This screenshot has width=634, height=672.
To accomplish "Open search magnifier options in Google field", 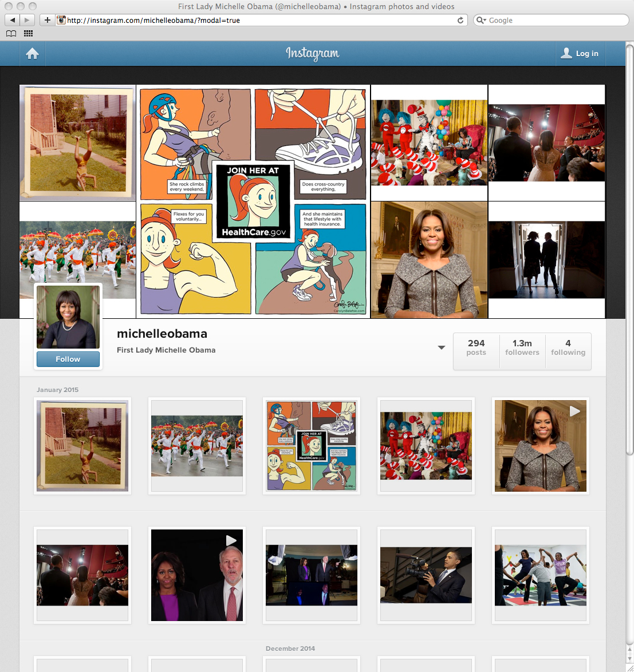I will click(x=481, y=20).
